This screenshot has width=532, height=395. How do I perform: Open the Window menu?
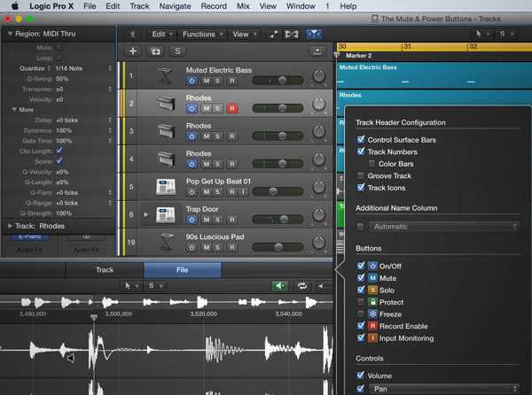coord(301,6)
